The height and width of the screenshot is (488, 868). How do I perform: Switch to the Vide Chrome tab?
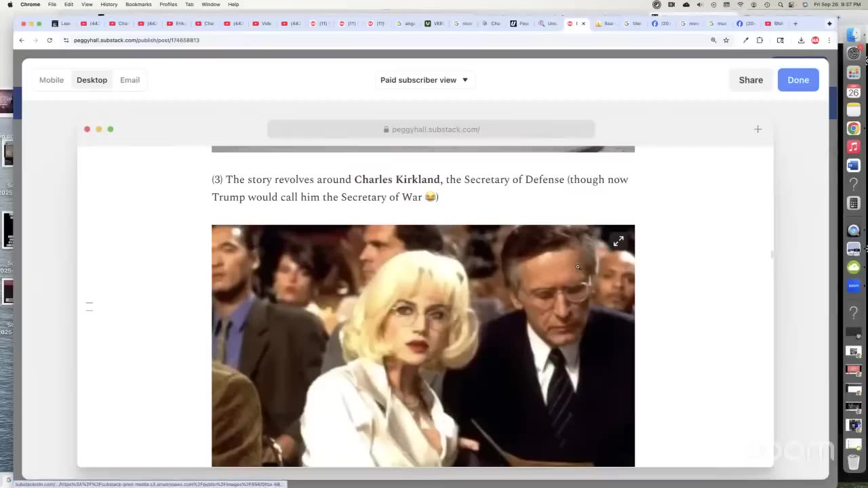coord(263,24)
